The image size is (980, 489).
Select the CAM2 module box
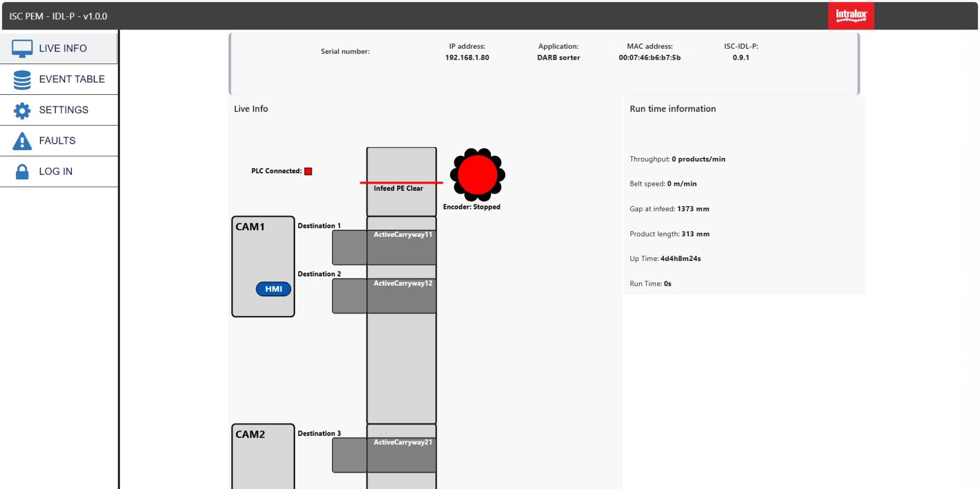point(263,456)
